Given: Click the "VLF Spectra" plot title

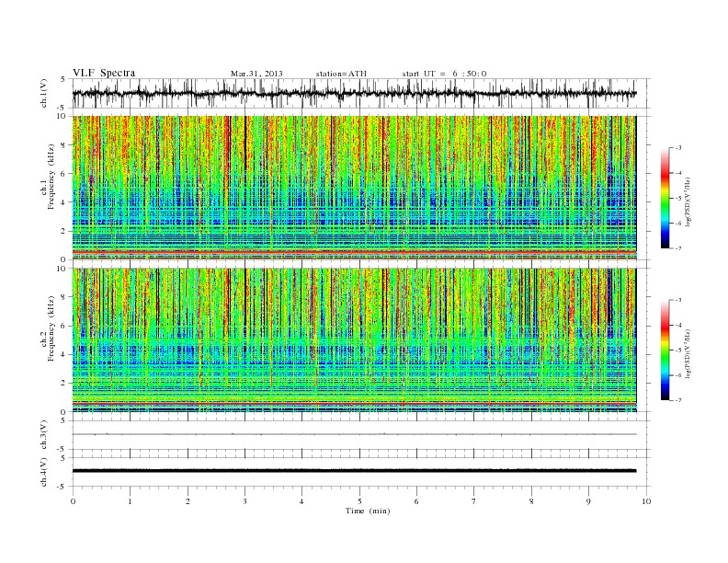Looking at the screenshot, I should (104, 73).
